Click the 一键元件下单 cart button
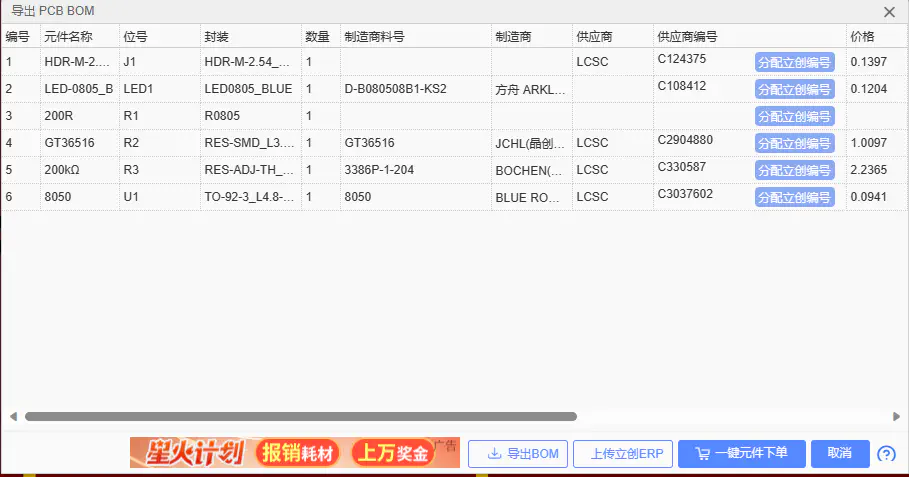The image size is (909, 477). (x=741, y=454)
